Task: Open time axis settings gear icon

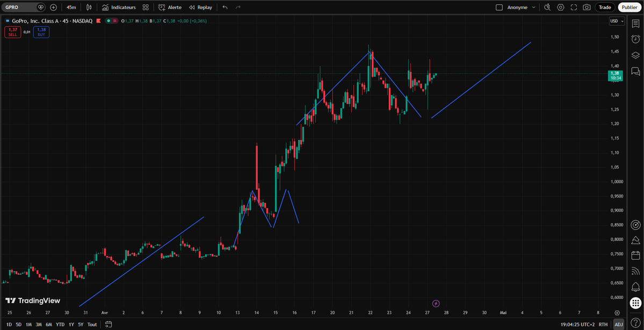Action: (x=617, y=312)
